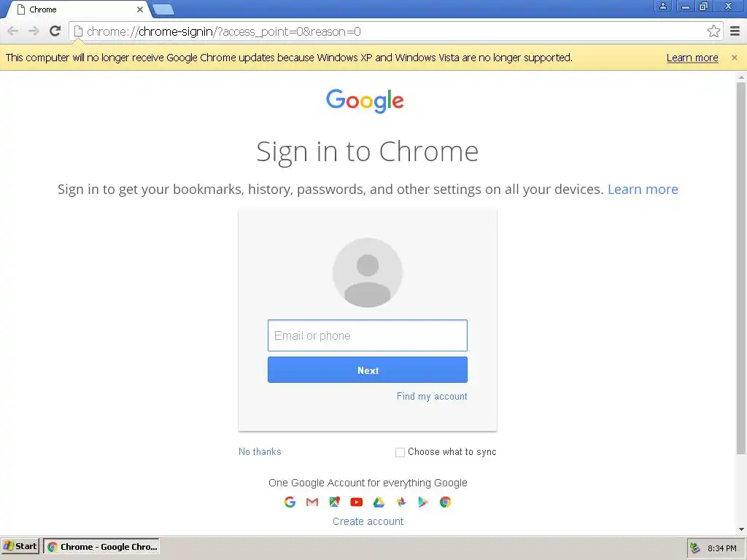Screen dimensions: 747x560
Task: Click the Google Drive service icon
Action: (379, 502)
